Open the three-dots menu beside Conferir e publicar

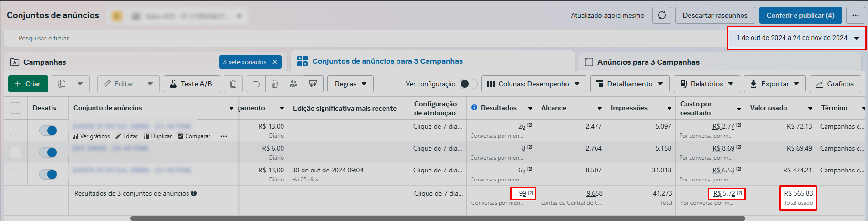click(855, 15)
